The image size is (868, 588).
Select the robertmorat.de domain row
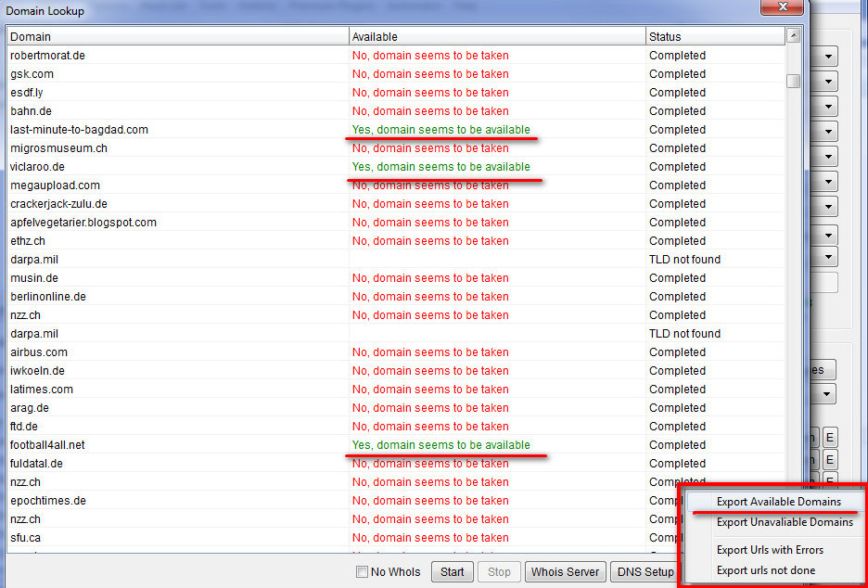click(x=396, y=56)
